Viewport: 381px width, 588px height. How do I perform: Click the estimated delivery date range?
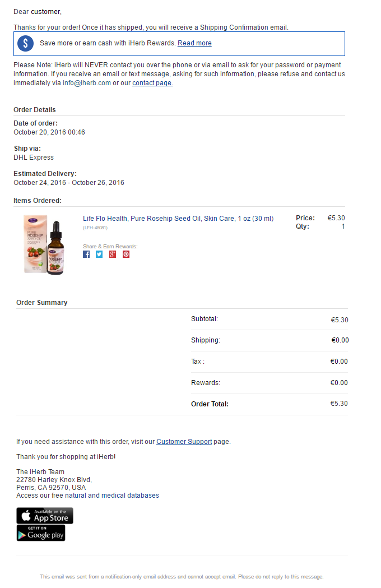click(69, 183)
